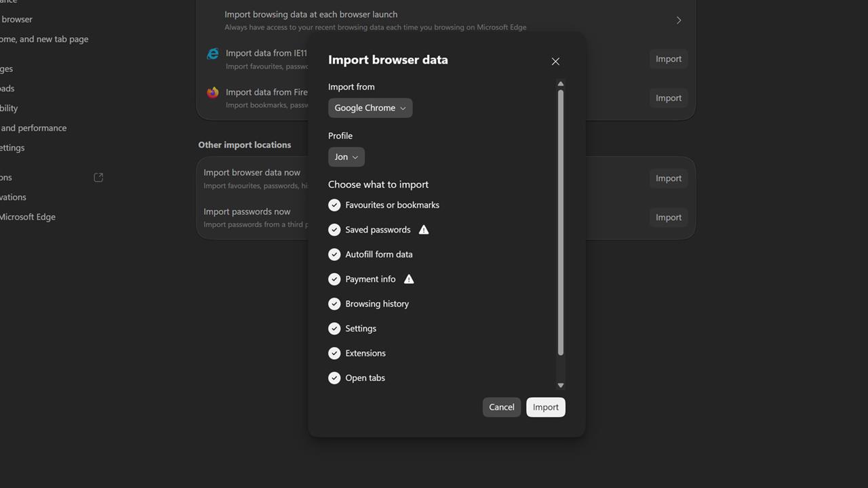Open the sidebar item ending 'and performance'
Image resolution: width=868 pixels, height=488 pixels.
(x=33, y=128)
